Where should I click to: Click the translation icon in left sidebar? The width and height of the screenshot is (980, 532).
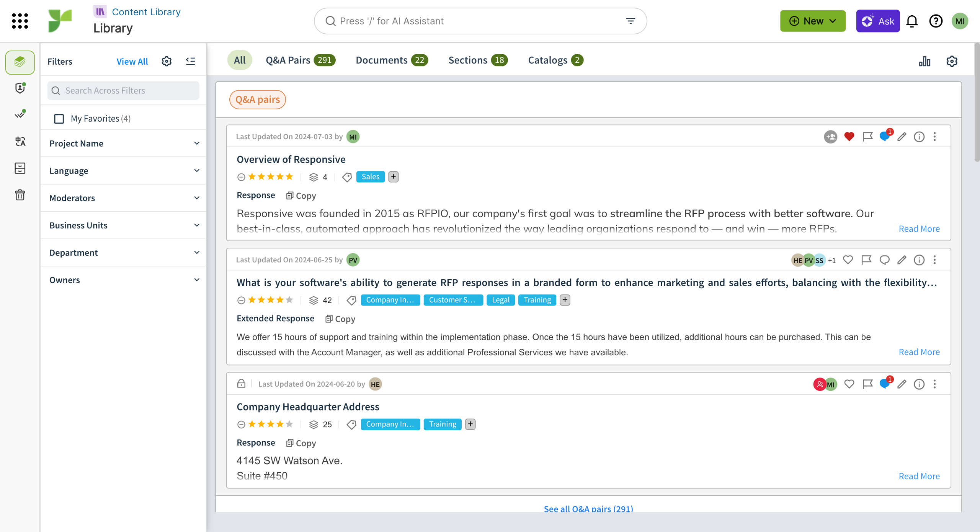20,142
